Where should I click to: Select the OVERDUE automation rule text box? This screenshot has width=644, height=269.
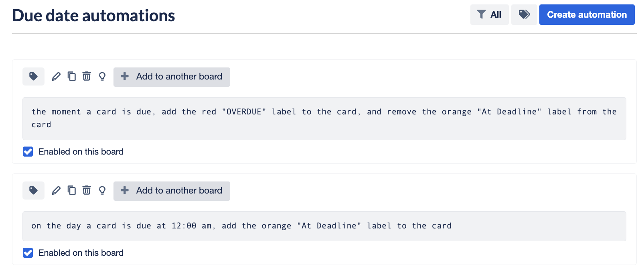[324, 118]
